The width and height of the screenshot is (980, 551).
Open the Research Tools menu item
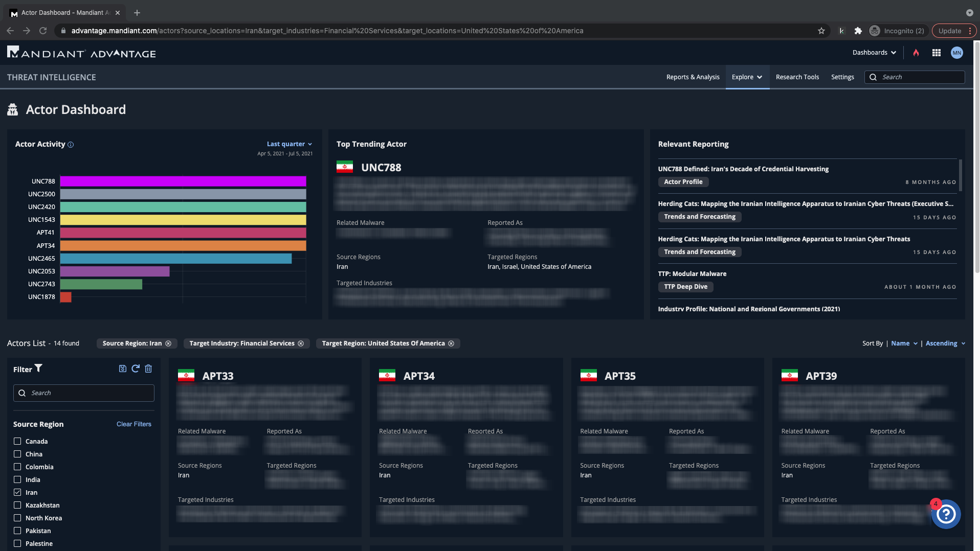(797, 77)
